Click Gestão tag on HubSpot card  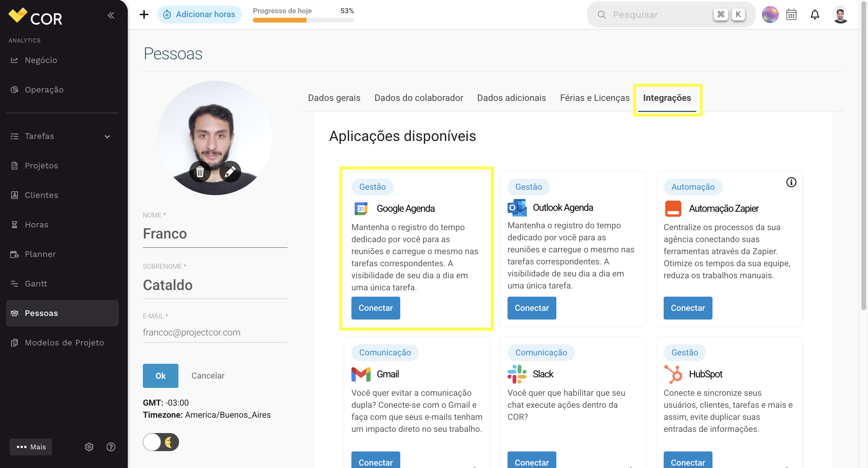(684, 353)
